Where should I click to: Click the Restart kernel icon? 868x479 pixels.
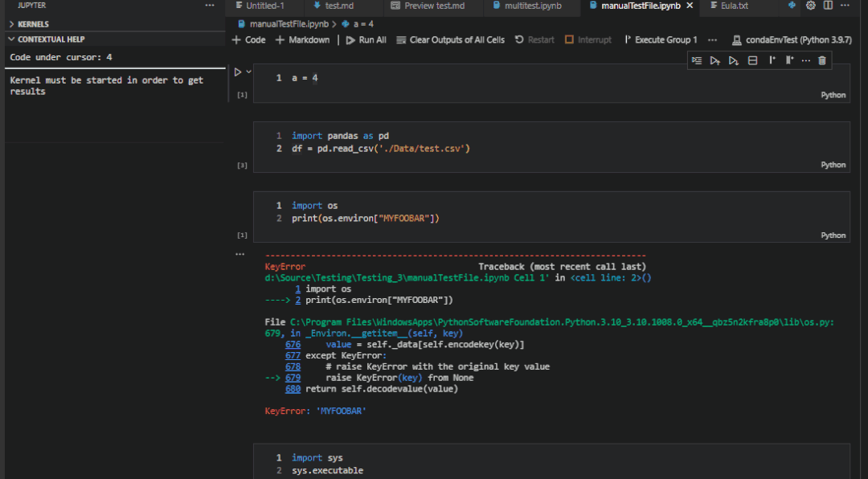pyautogui.click(x=534, y=39)
